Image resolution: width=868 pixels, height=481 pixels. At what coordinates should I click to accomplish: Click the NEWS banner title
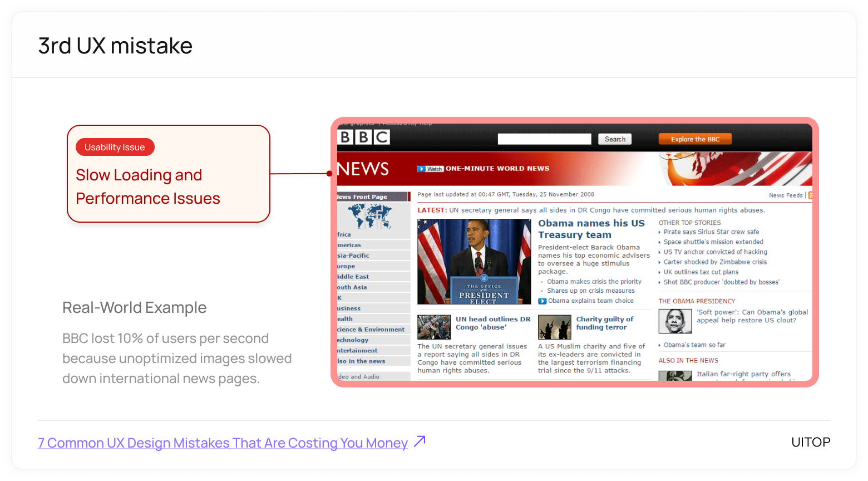coord(363,169)
